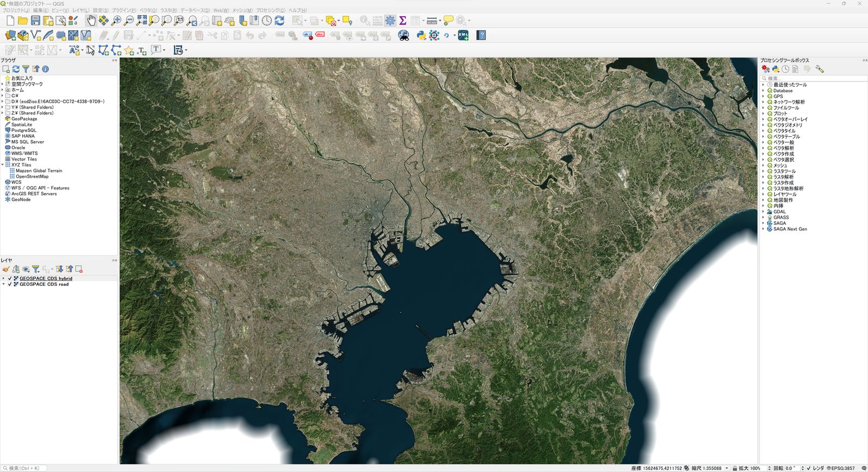Filter the Browser panel with the funnel icon
The width and height of the screenshot is (868, 472).
tap(25, 69)
